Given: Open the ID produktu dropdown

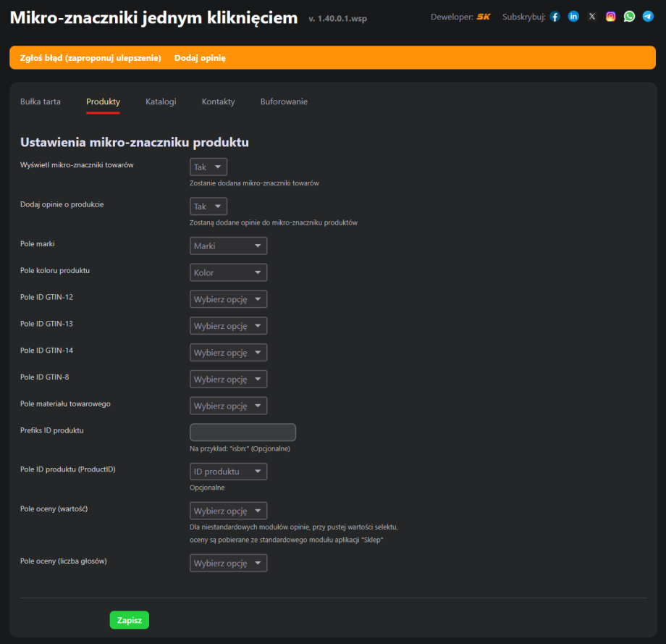Looking at the screenshot, I should pos(228,471).
